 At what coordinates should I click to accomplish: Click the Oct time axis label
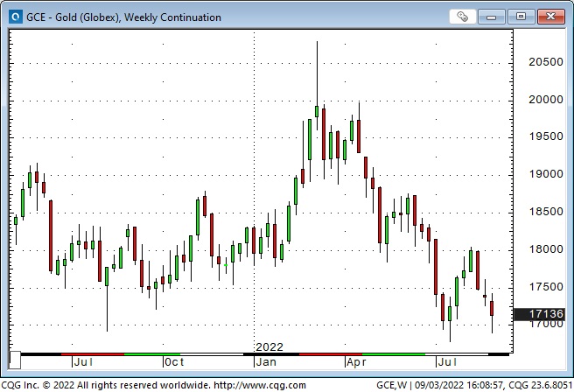coord(174,362)
